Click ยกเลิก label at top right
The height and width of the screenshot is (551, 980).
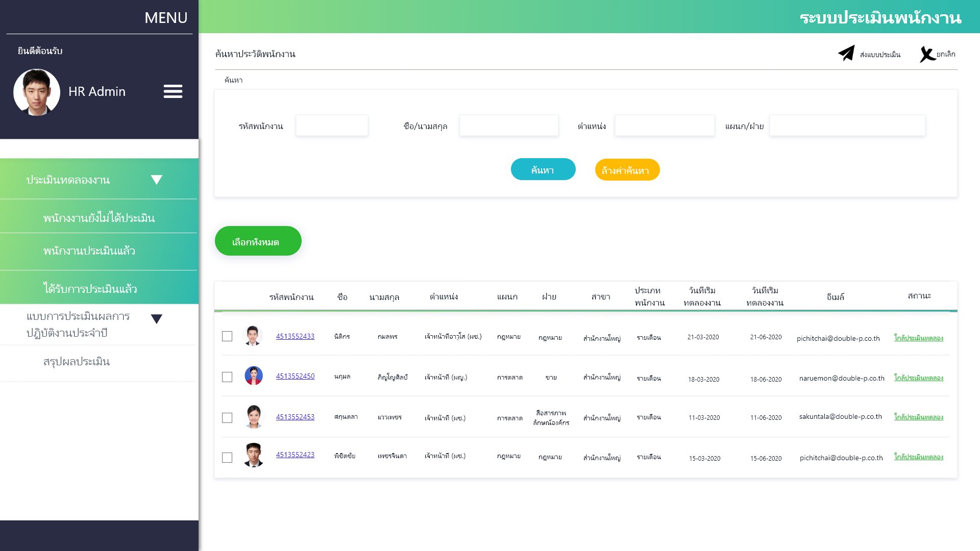(x=946, y=54)
